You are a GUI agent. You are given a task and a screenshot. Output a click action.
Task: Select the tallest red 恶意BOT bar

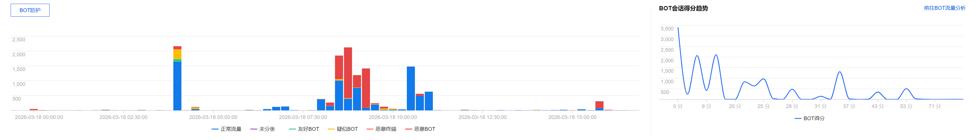point(348,72)
